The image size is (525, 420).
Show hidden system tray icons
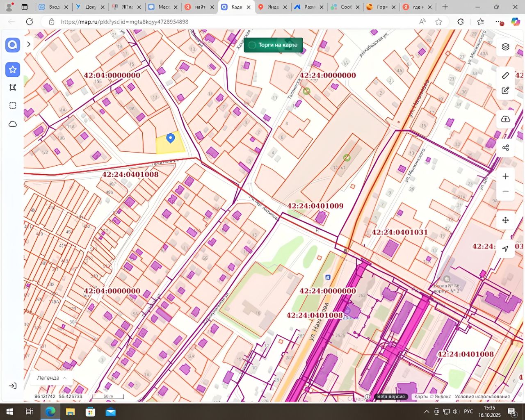pos(427,411)
